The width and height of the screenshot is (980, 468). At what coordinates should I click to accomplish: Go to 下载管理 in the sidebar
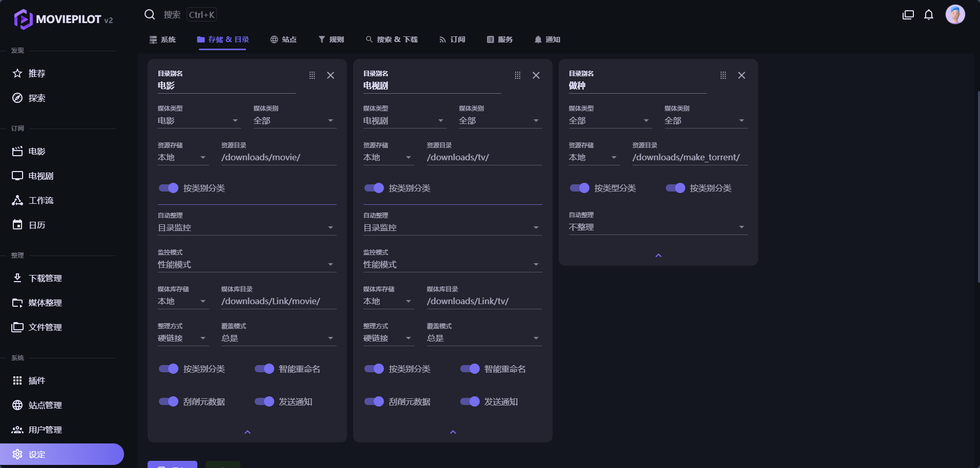click(45, 278)
